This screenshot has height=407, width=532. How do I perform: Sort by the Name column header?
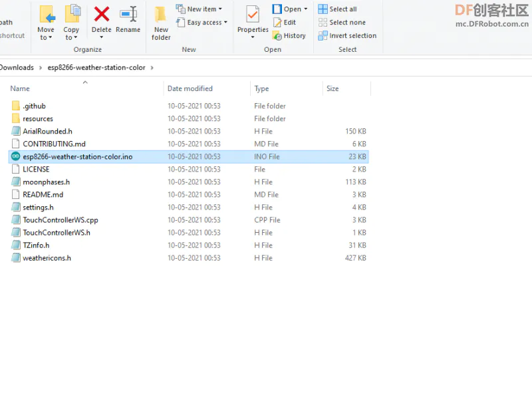(20, 88)
